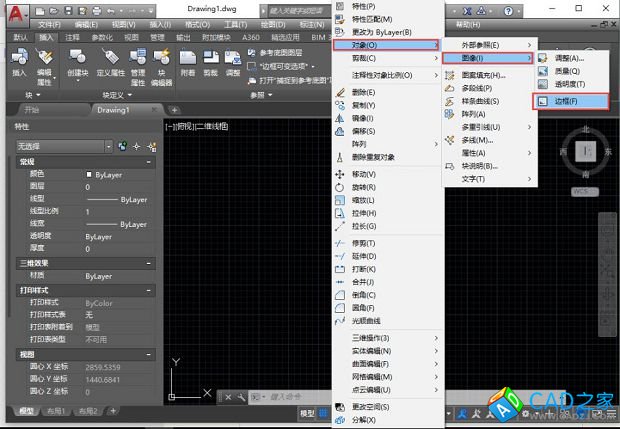
Task: Switch to the 布局1 layout tab
Action: 58,412
